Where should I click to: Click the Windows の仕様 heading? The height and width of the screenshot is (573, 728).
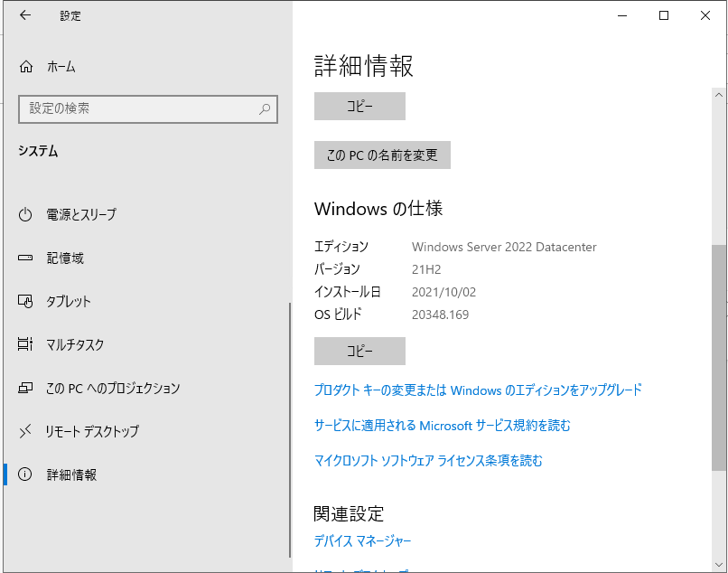click(x=378, y=209)
